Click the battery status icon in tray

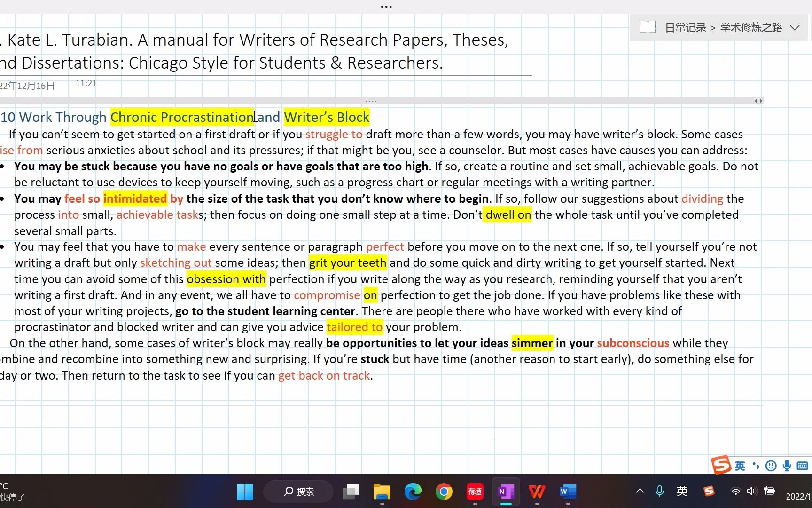[x=770, y=491]
